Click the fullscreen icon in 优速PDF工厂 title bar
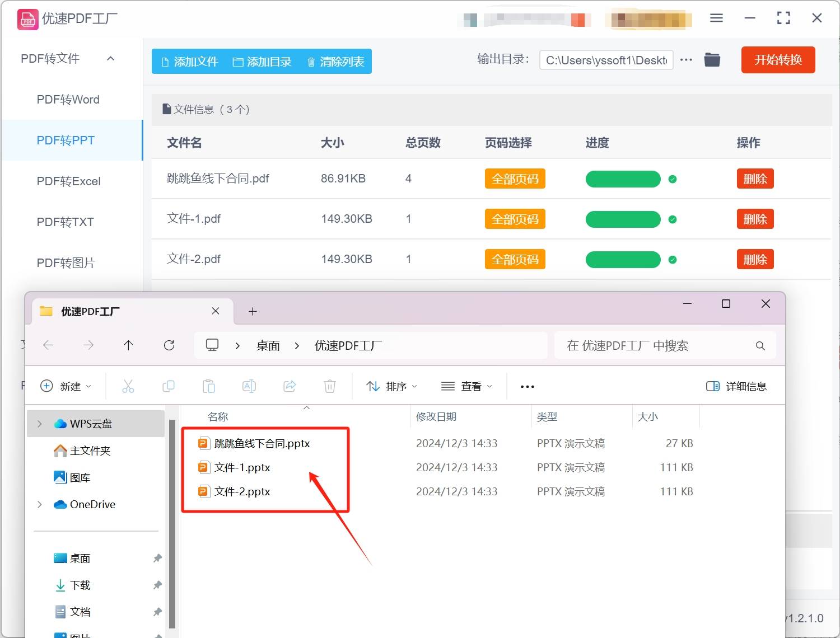This screenshot has width=840, height=638. click(x=783, y=18)
